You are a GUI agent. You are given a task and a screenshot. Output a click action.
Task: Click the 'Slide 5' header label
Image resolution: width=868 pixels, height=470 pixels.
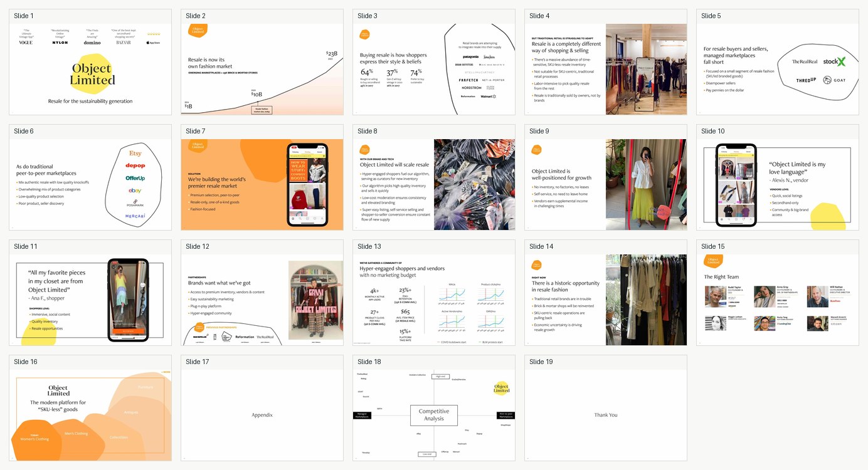click(x=711, y=16)
